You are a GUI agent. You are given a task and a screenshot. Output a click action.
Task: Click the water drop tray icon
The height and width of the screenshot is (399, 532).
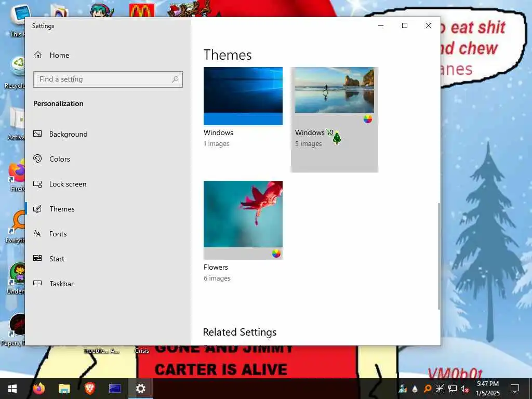[415, 389]
